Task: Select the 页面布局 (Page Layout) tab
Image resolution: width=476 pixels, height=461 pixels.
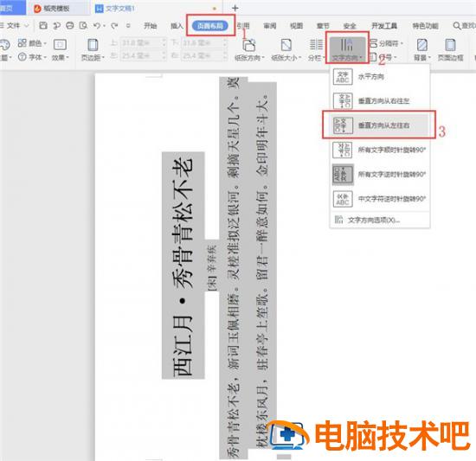Action: click(x=210, y=26)
